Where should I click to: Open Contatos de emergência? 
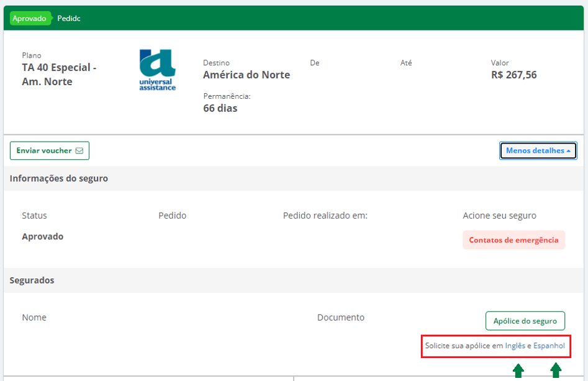click(513, 240)
